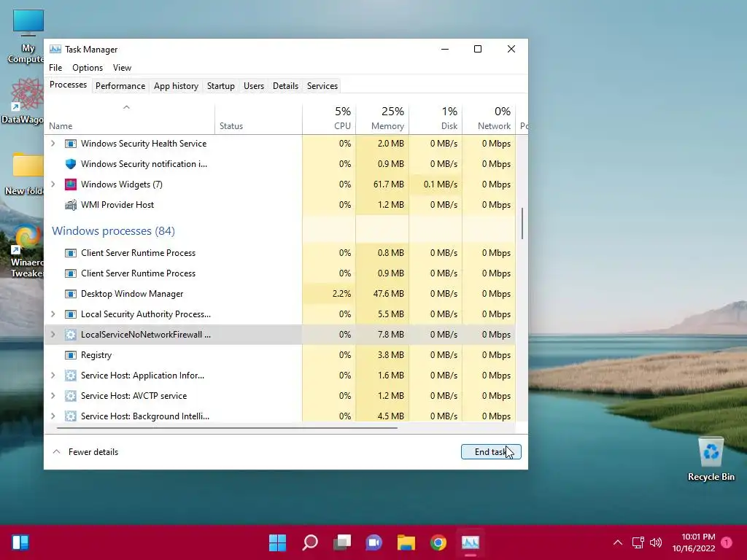The width and height of the screenshot is (747, 560).
Task: Select the 47.6 MB memory cell
Action: [382, 294]
